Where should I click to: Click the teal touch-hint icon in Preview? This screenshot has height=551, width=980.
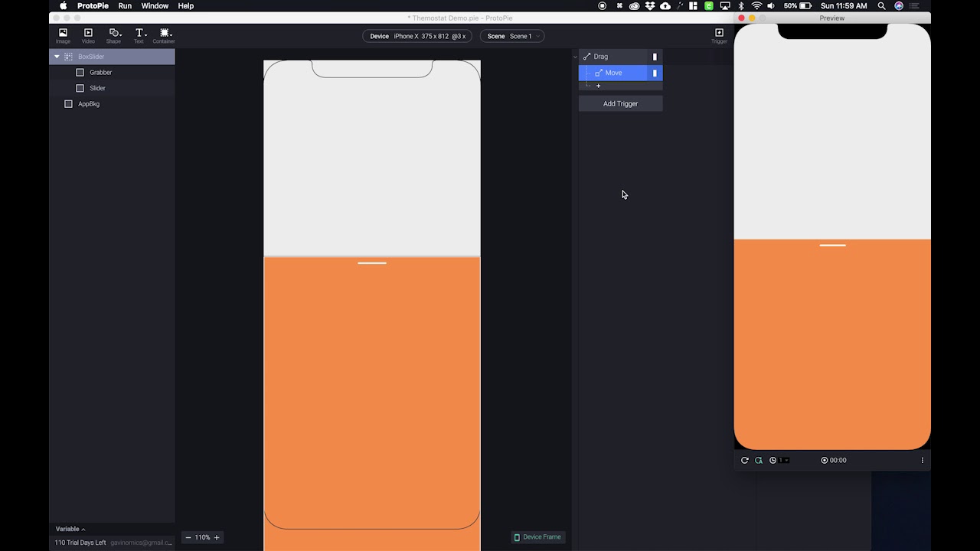(759, 460)
